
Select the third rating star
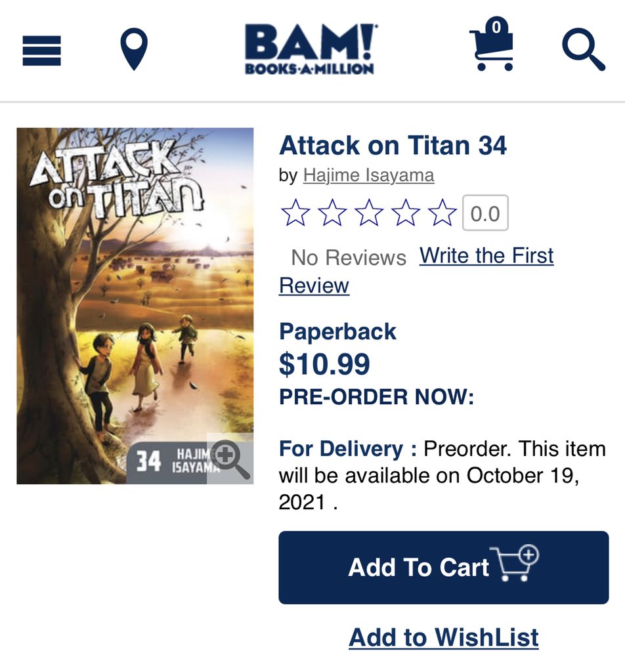pyautogui.click(x=369, y=213)
